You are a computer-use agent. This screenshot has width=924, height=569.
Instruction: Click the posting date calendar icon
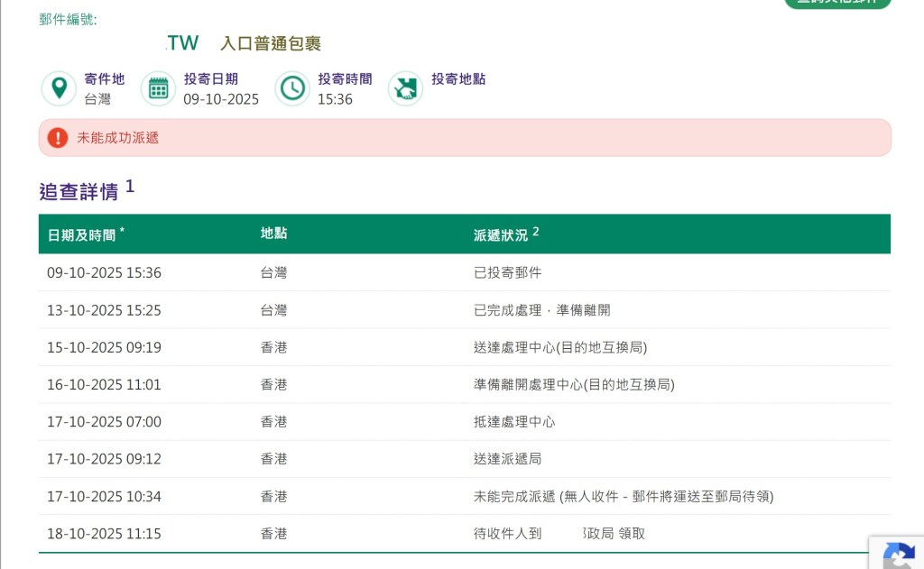pos(159,88)
